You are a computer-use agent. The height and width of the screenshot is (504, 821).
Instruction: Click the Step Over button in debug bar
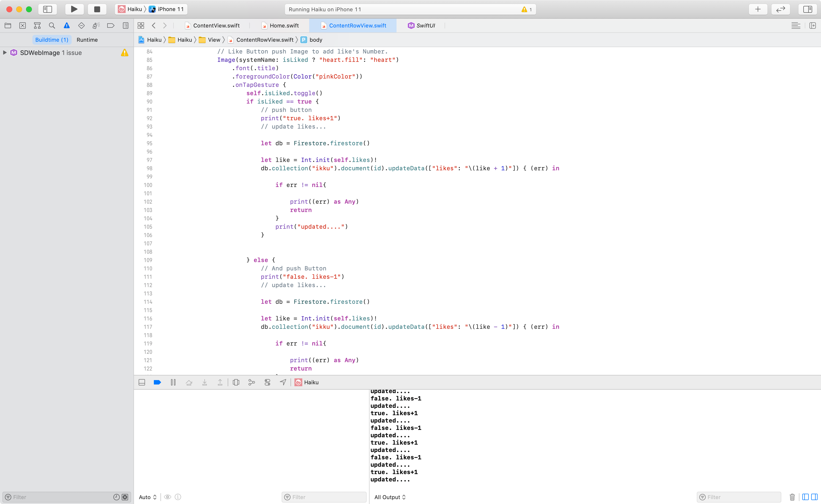click(x=189, y=382)
